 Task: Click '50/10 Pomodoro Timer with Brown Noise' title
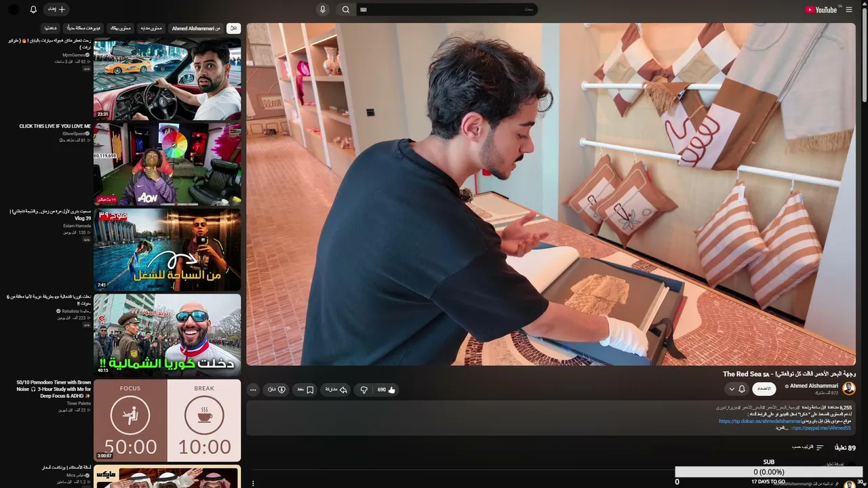click(54, 389)
